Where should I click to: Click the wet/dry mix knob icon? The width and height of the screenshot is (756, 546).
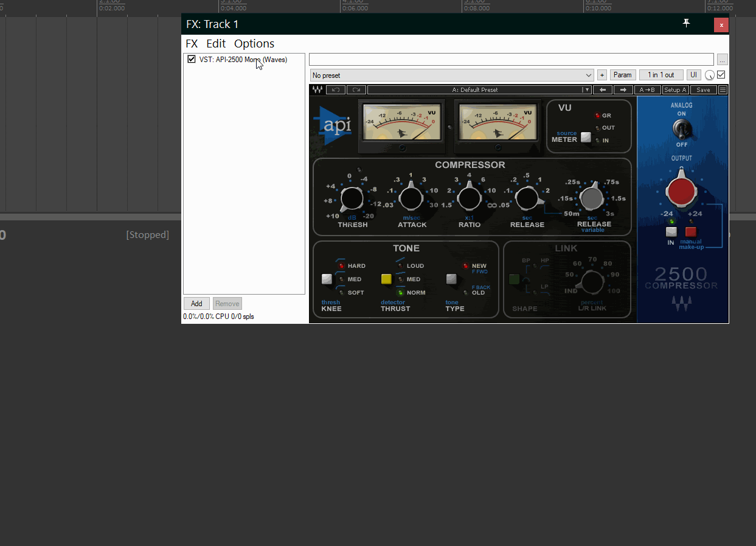pos(710,75)
